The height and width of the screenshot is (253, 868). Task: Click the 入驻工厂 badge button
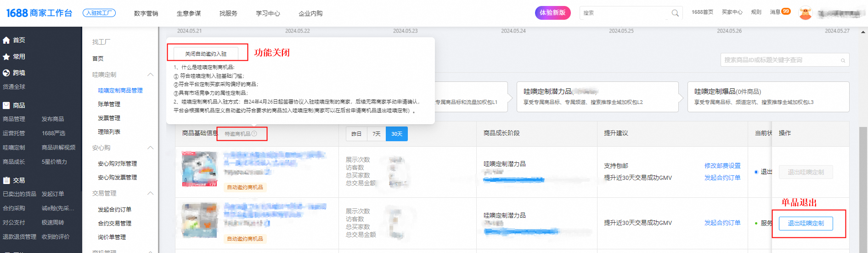coord(99,13)
